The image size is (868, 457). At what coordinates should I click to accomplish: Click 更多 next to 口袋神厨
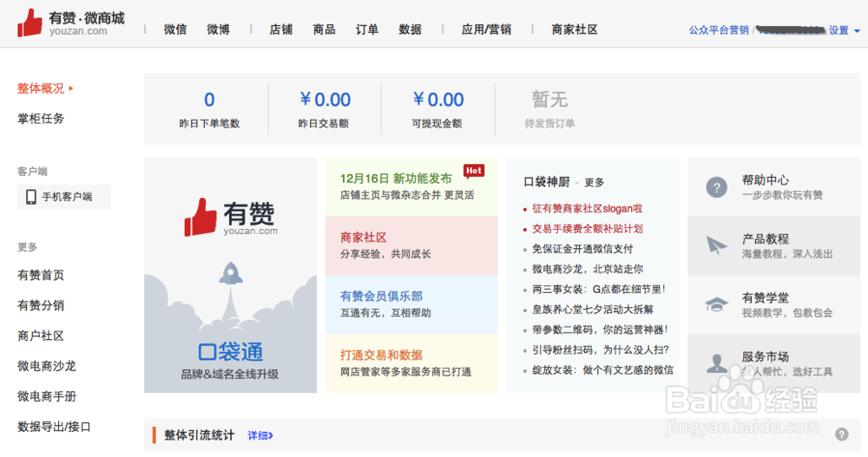point(594,182)
